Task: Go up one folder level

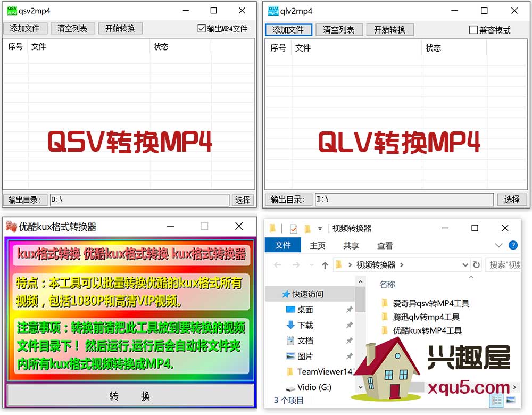Action: [x=325, y=265]
